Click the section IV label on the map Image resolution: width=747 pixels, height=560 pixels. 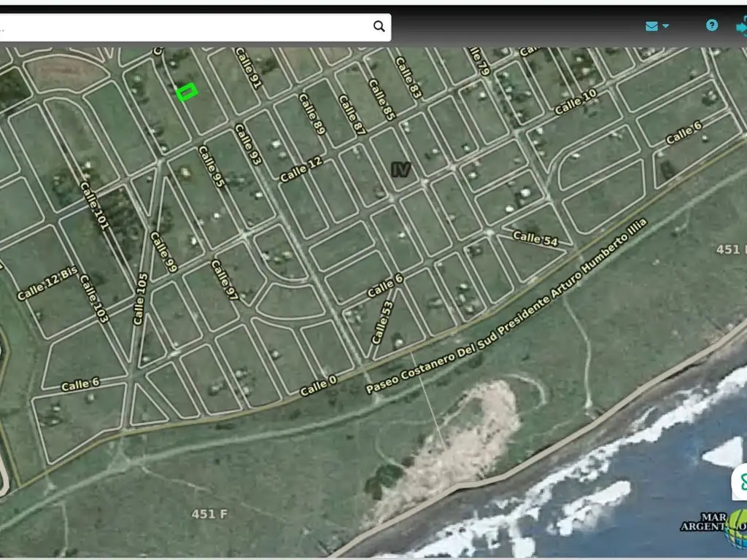pyautogui.click(x=400, y=170)
